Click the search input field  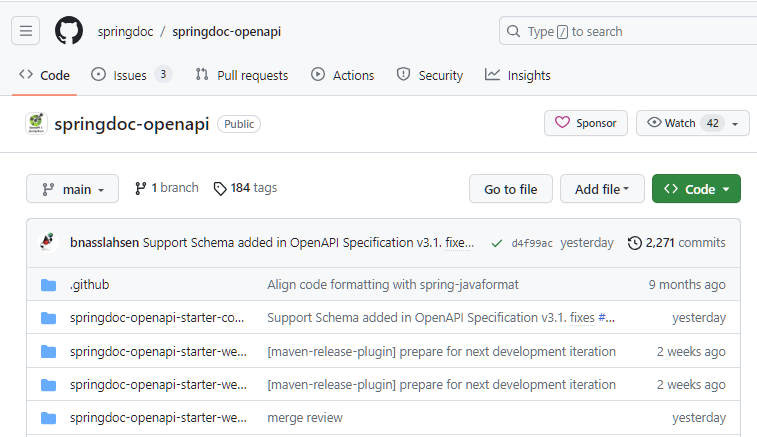click(628, 31)
